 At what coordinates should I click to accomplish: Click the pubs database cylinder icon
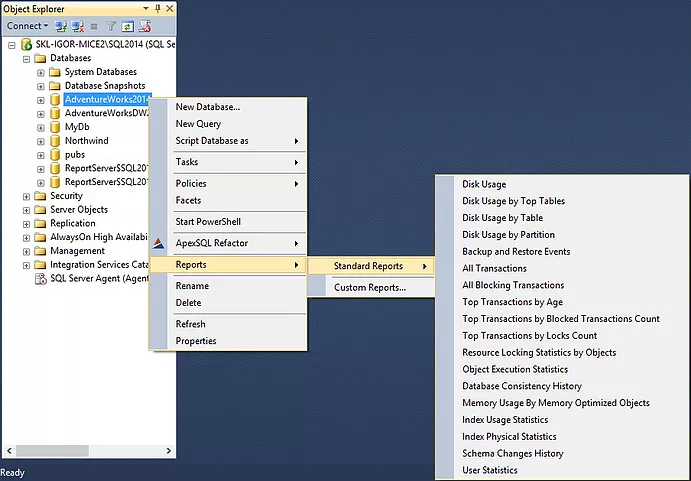pos(55,155)
